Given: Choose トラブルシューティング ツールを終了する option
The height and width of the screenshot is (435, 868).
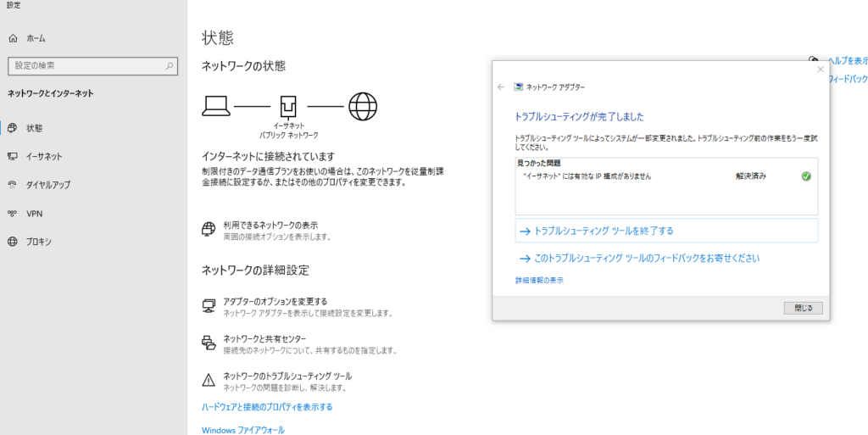Looking at the screenshot, I should 603,231.
